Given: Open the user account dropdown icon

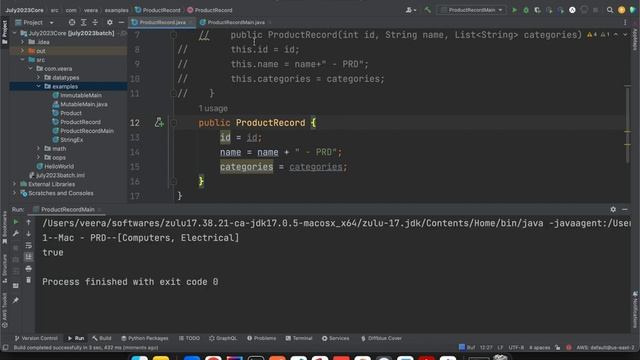Looking at the screenshot, I should 410,10.
